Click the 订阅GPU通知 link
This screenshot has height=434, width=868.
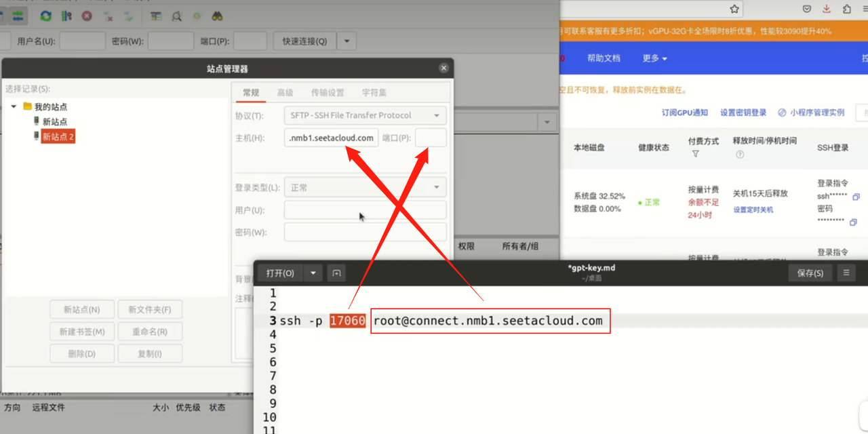[685, 113]
